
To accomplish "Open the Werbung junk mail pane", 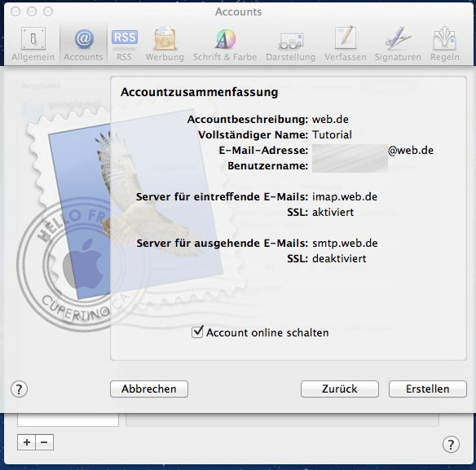I will (165, 44).
